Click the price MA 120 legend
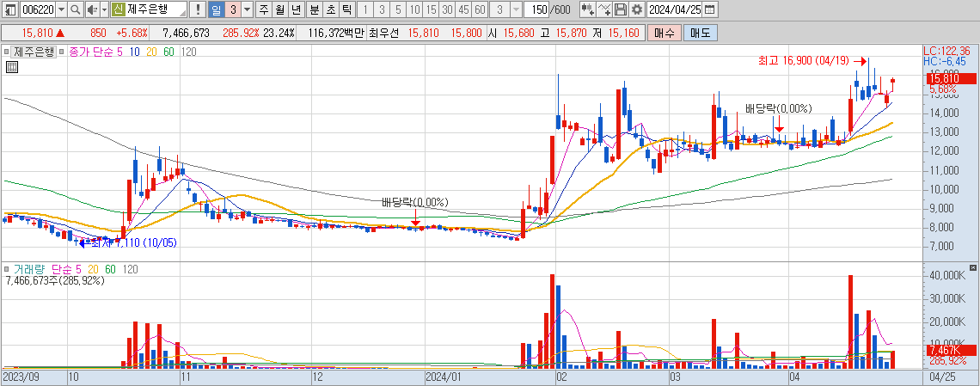The height and width of the screenshot is (386, 980). tap(188, 52)
